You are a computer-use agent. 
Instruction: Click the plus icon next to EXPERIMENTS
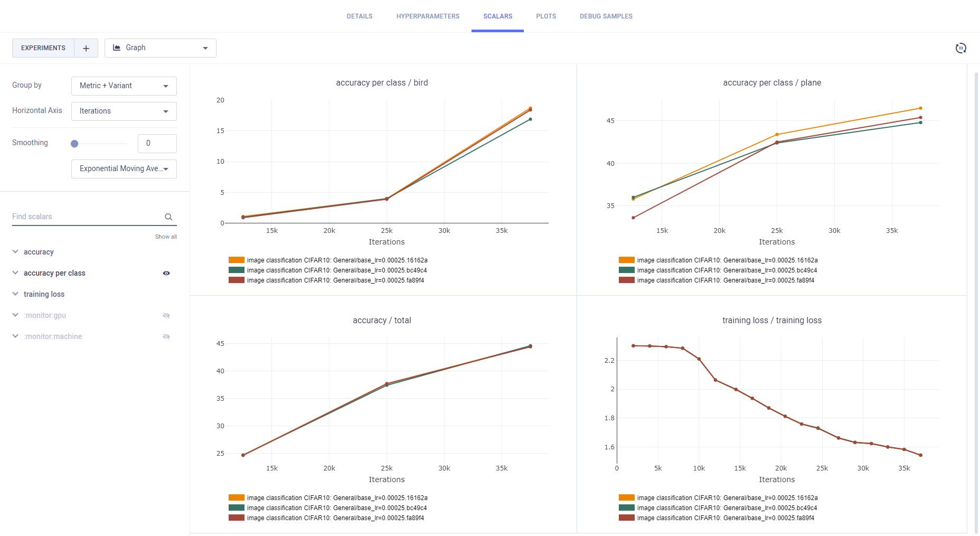[86, 48]
